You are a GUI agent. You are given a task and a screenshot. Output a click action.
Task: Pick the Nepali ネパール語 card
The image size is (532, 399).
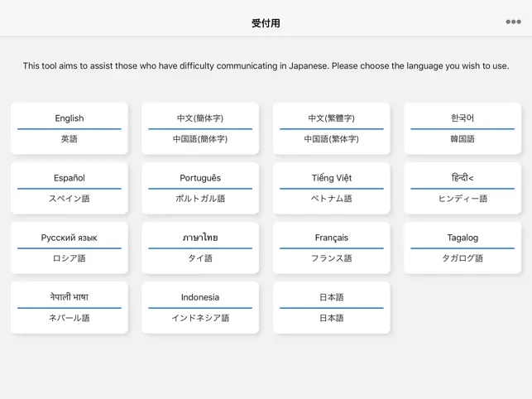69,308
